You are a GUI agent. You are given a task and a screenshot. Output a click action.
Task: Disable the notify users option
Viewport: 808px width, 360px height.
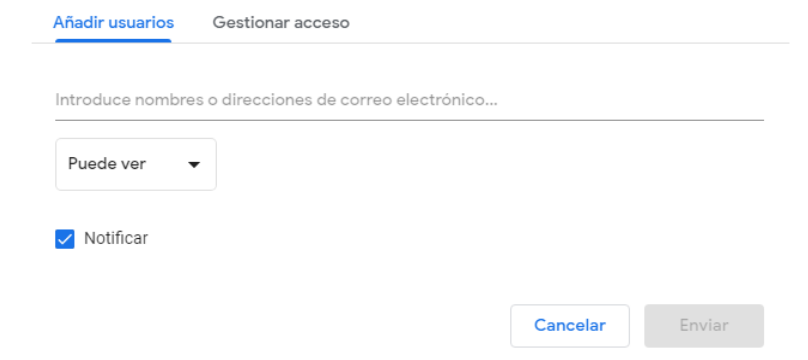click(x=65, y=239)
